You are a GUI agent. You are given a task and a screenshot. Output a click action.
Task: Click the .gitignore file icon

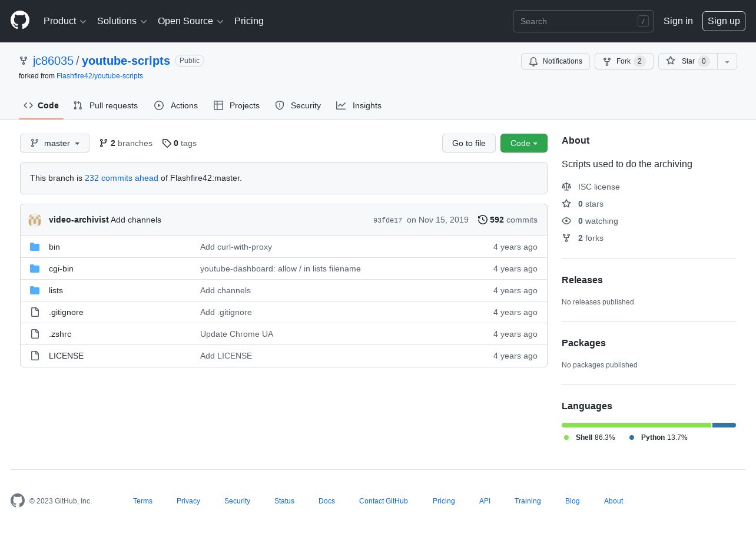[35, 312]
